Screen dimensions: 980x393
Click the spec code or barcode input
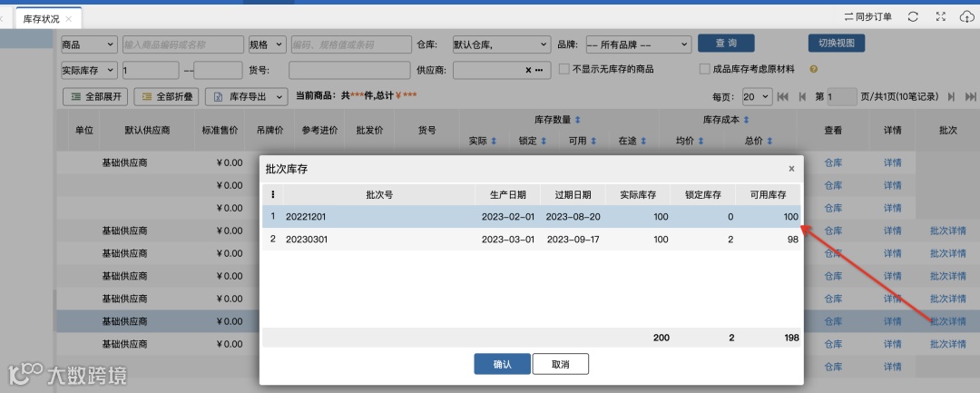351,44
